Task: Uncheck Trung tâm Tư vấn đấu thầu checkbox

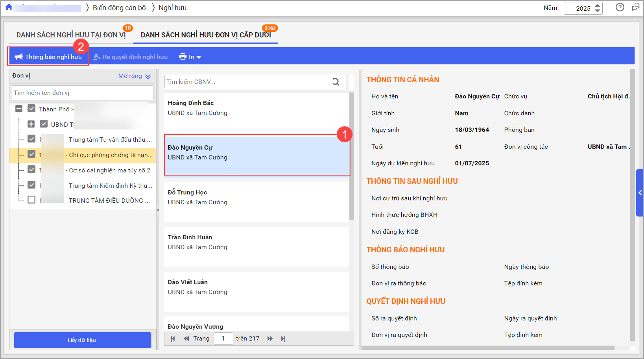Action: (31, 139)
